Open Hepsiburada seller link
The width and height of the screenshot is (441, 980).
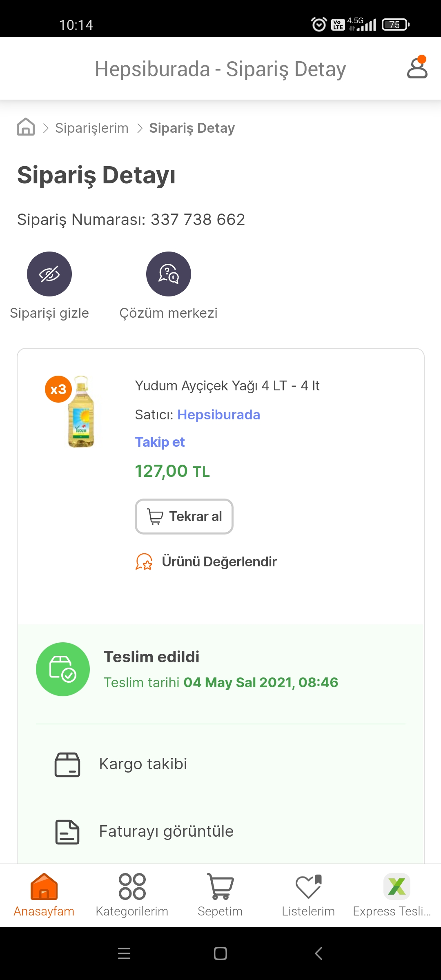(x=218, y=415)
